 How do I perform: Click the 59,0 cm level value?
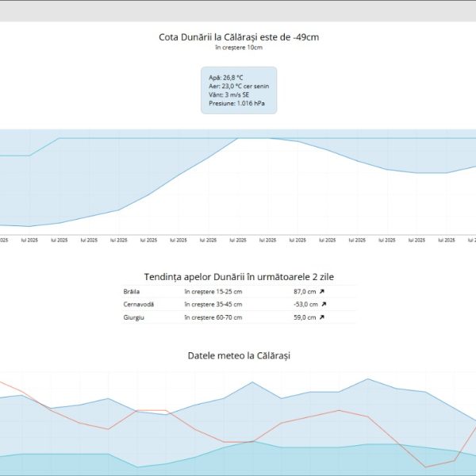pos(305,317)
